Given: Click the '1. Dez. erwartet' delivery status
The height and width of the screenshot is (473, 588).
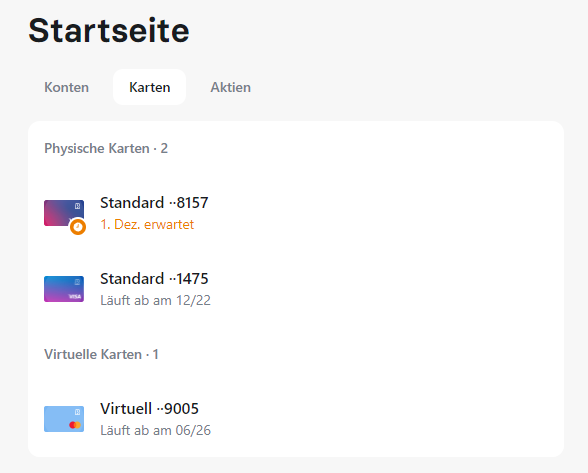Looking at the screenshot, I should click(147, 224).
